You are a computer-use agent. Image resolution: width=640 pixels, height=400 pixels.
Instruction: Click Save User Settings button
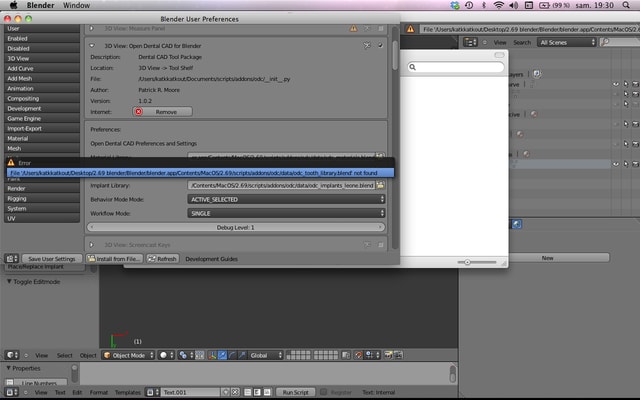(x=52, y=259)
